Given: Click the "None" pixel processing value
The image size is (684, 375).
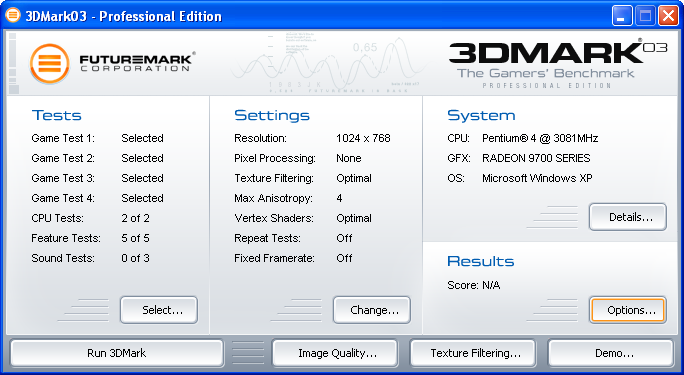Looking at the screenshot, I should click(x=349, y=158).
